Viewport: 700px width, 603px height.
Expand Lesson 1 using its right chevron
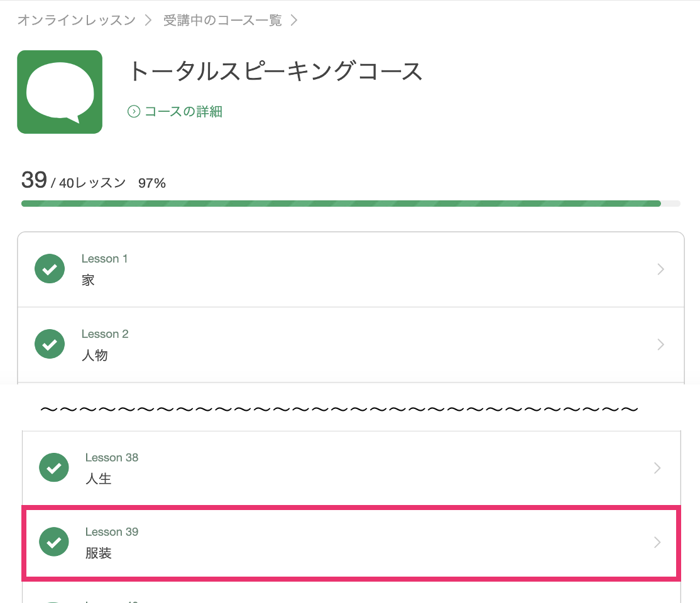pyautogui.click(x=660, y=269)
